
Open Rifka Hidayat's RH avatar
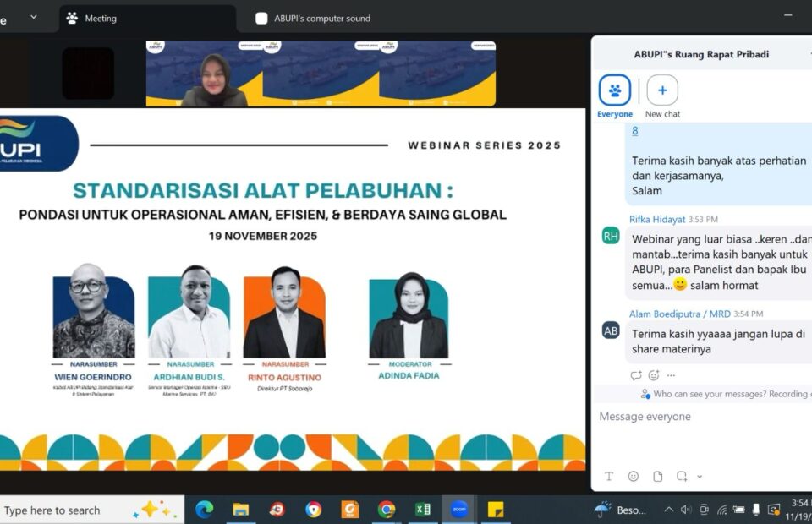611,237
